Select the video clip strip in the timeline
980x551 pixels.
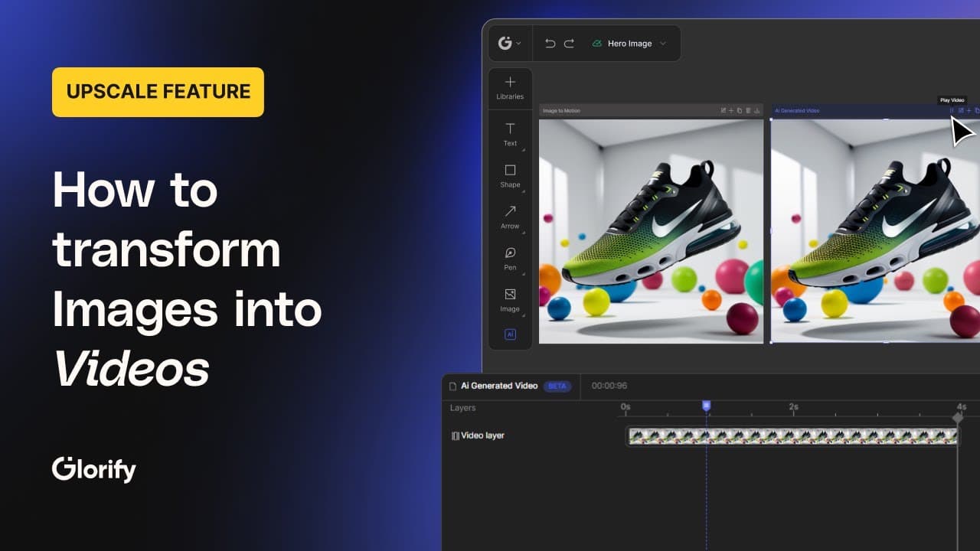792,436
